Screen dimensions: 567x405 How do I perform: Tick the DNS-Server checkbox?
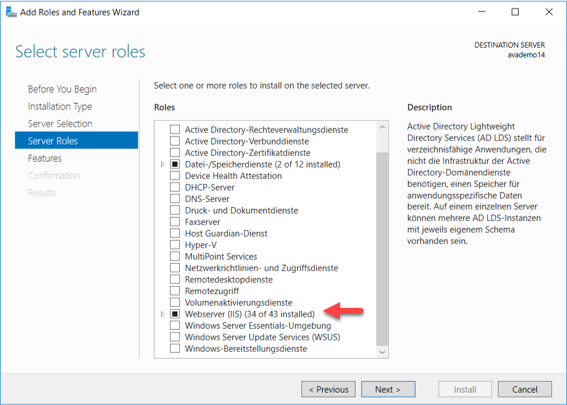click(x=175, y=199)
